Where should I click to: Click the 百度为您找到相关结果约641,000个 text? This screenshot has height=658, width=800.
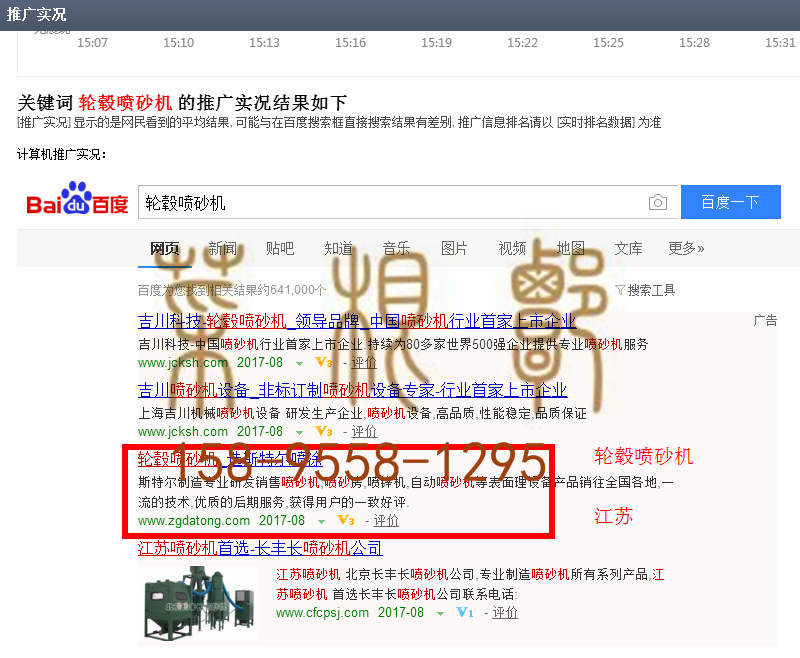[x=232, y=290]
